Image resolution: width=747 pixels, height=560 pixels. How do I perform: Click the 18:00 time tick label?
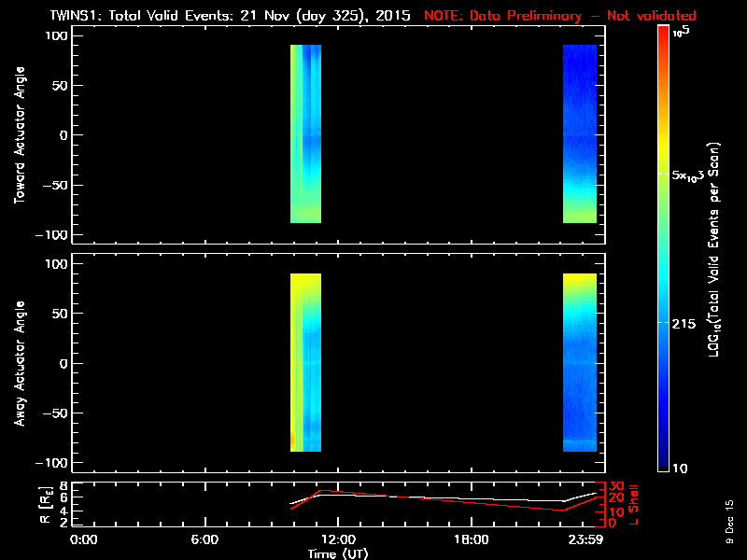pos(470,539)
